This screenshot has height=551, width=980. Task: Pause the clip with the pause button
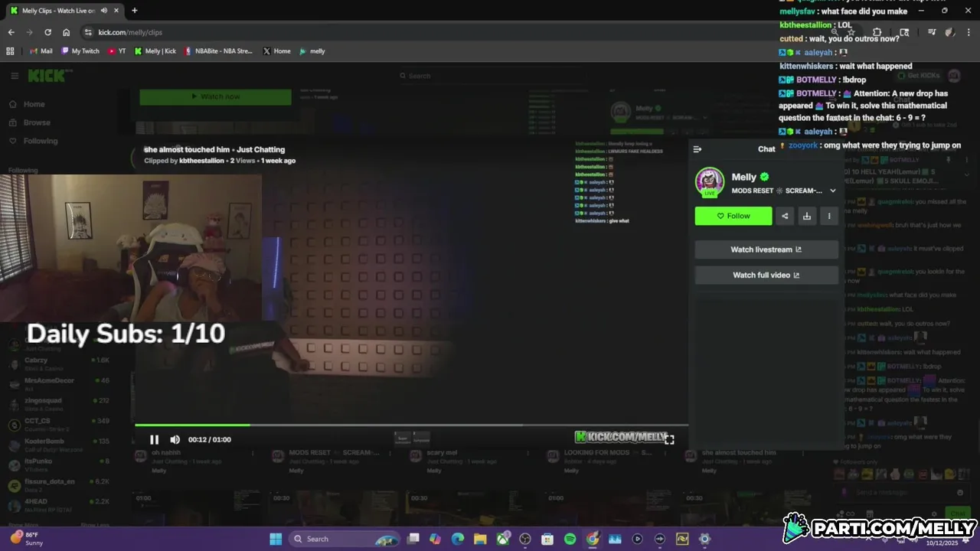pos(154,439)
